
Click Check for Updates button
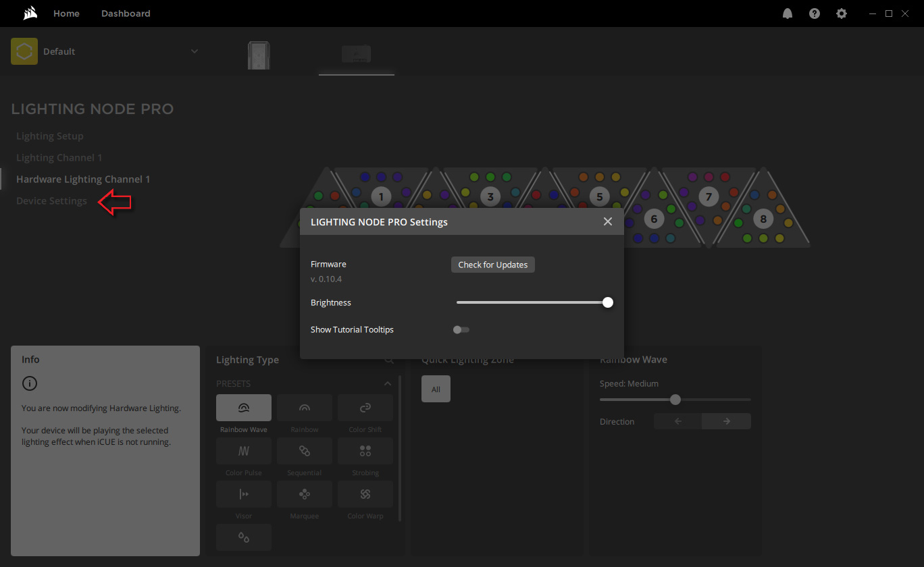(493, 265)
